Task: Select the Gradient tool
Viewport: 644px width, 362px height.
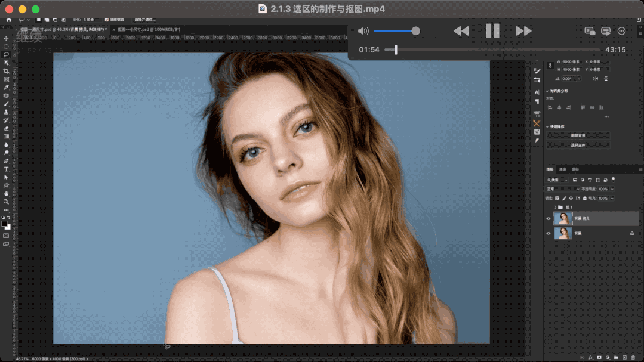Action: click(6, 137)
